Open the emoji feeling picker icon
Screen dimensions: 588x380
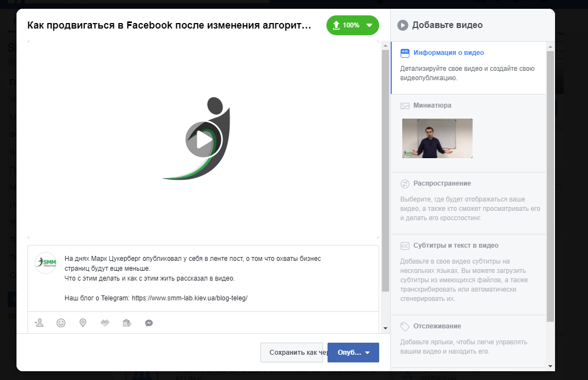[x=61, y=323]
